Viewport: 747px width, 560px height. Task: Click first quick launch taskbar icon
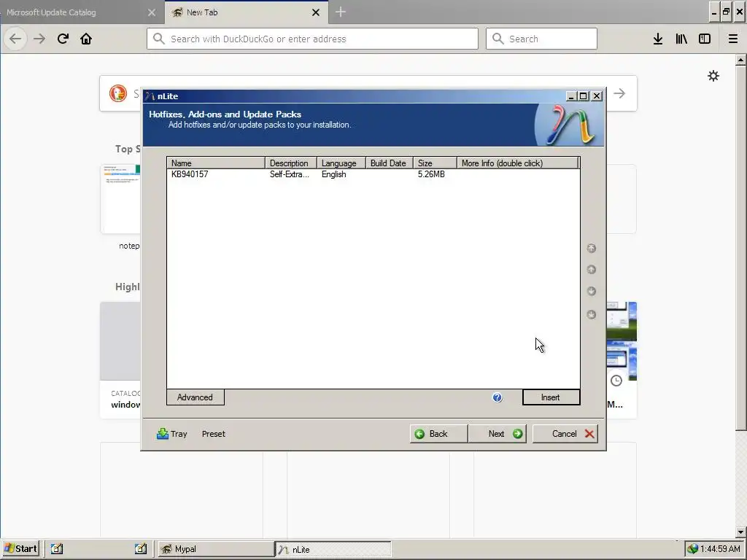coord(57,548)
